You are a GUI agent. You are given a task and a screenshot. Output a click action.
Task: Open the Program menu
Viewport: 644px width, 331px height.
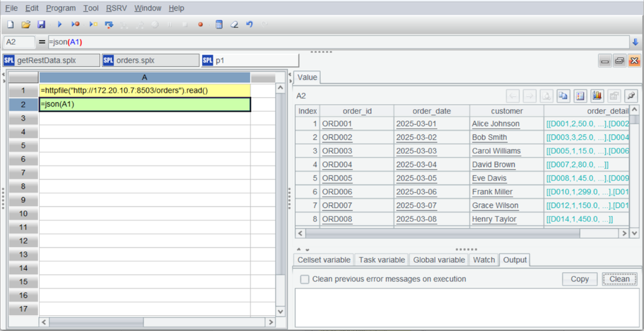(61, 8)
